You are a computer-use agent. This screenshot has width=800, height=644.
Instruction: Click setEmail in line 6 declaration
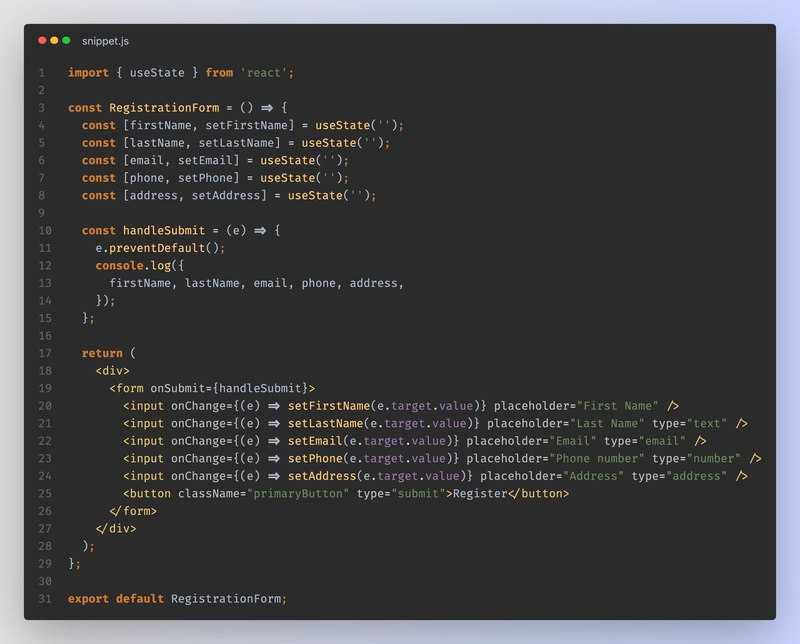(x=206, y=160)
